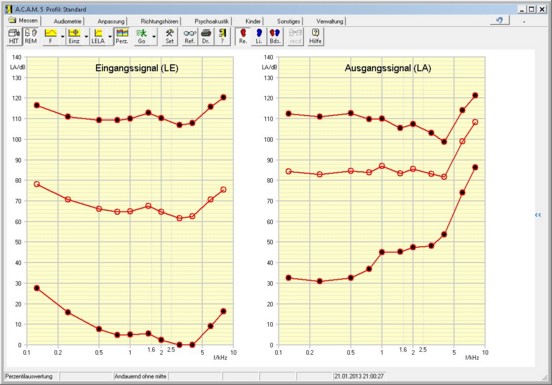Select left ear Li. toggle
This screenshot has width=552, height=385.
(259, 37)
